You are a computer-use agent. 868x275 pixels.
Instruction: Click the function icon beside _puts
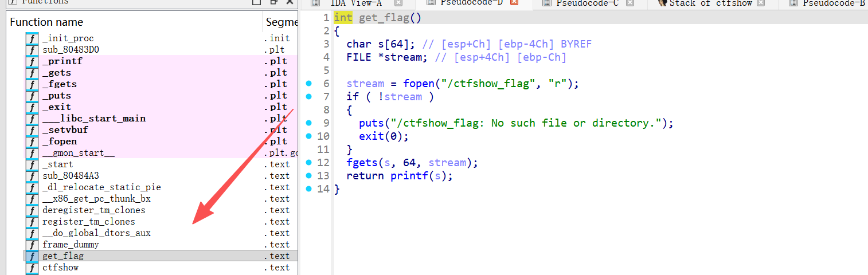pos(32,96)
